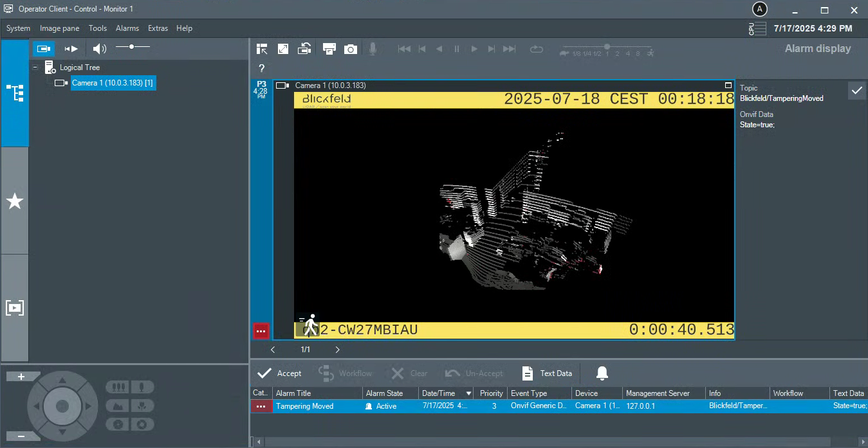Click the question mark help icon
Screen dimensions: 868x448
click(262, 68)
